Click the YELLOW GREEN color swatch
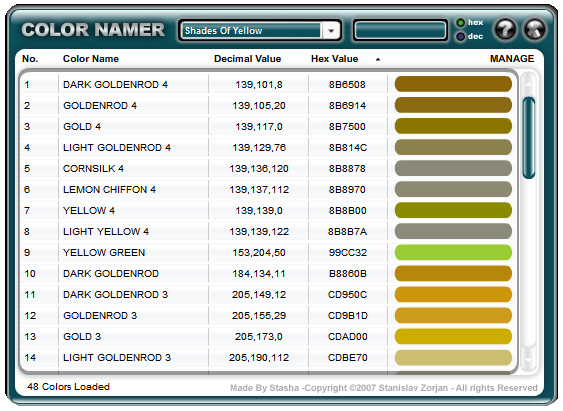The height and width of the screenshot is (411, 563). 453,252
